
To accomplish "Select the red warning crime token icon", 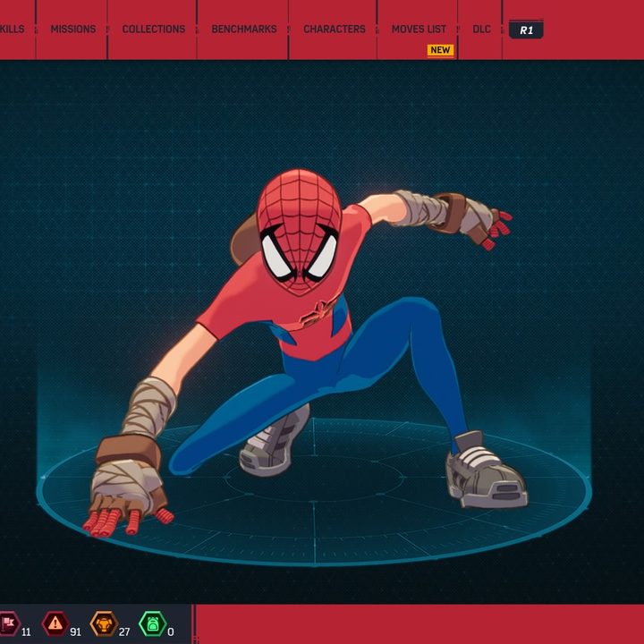I will [55, 623].
